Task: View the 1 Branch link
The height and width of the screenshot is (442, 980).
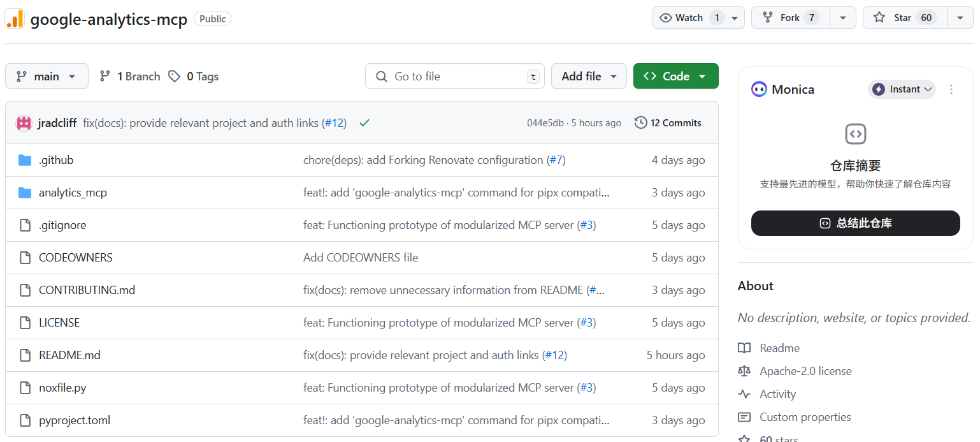Action: click(130, 77)
